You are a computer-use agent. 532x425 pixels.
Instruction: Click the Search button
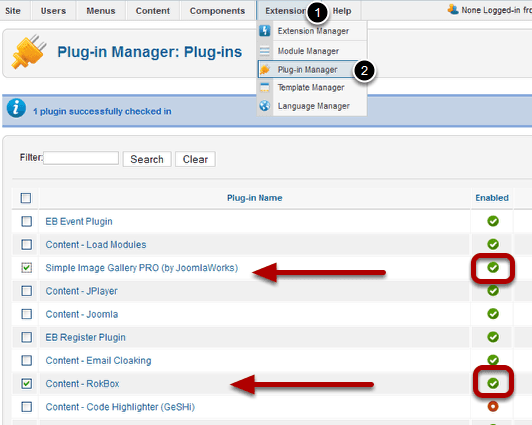pyautogui.click(x=147, y=159)
